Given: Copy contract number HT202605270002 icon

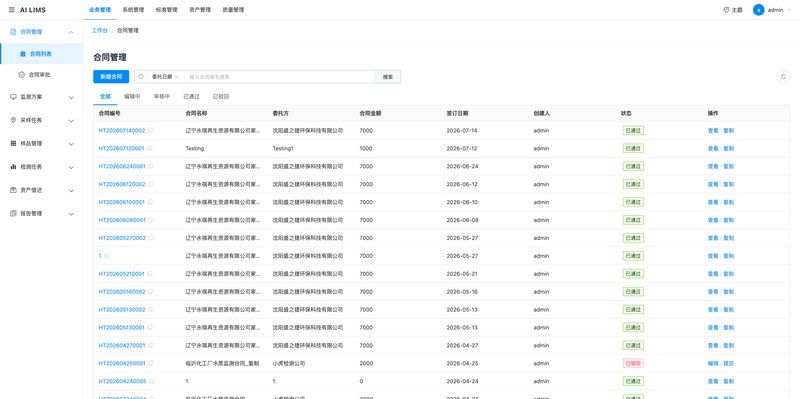Looking at the screenshot, I should [x=151, y=238].
